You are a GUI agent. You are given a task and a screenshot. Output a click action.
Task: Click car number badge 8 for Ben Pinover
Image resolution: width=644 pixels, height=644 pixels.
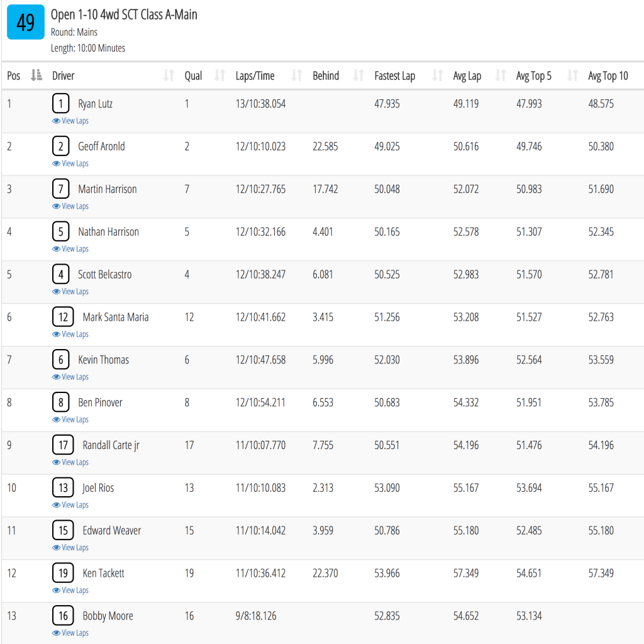coord(61,402)
